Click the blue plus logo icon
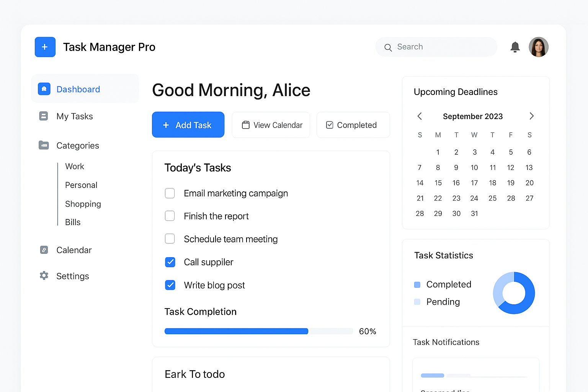 (x=45, y=47)
